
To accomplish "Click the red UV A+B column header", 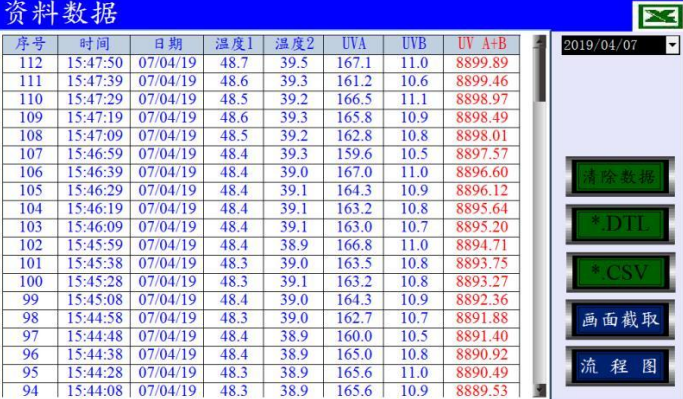I will tap(482, 44).
